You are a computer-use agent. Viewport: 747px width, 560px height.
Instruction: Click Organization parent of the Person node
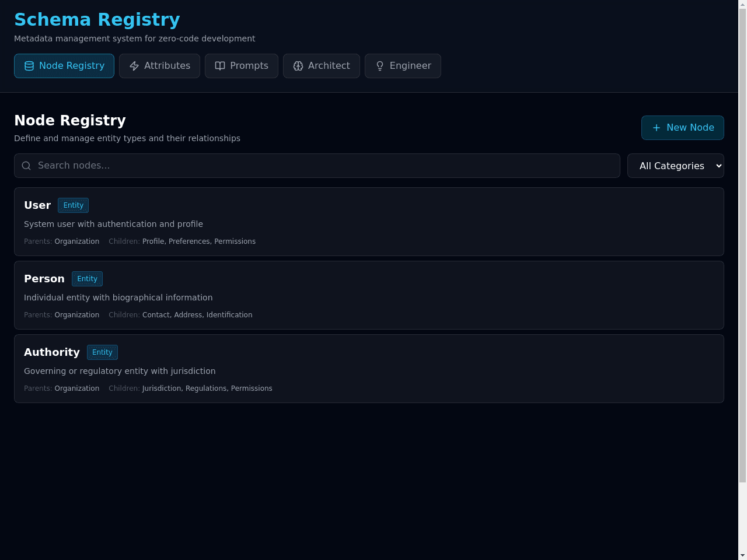point(77,315)
